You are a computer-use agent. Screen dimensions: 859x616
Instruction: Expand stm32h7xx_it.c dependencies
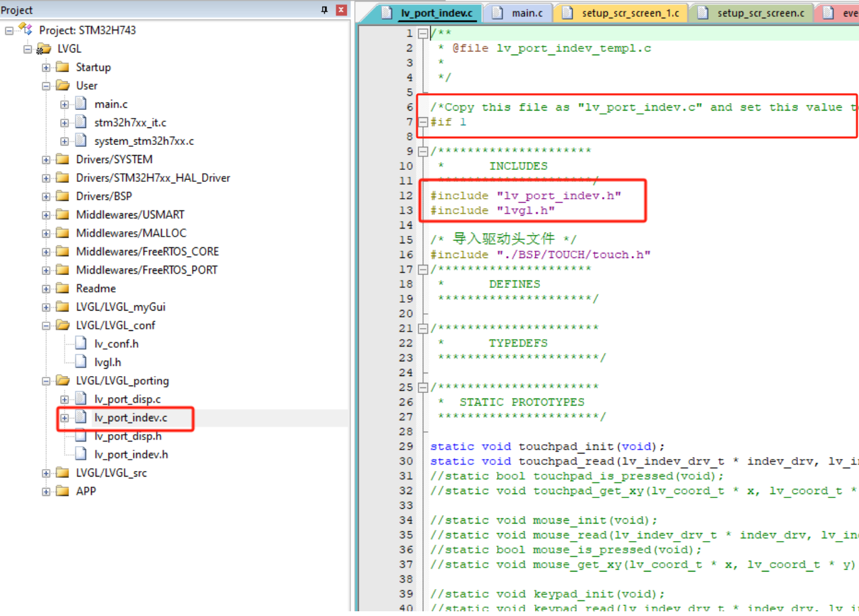65,123
